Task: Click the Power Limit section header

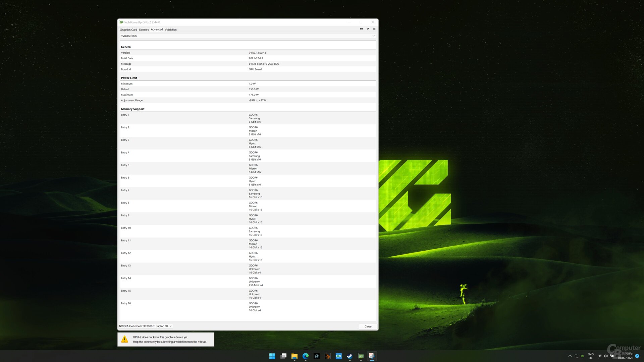Action: pyautogui.click(x=129, y=78)
